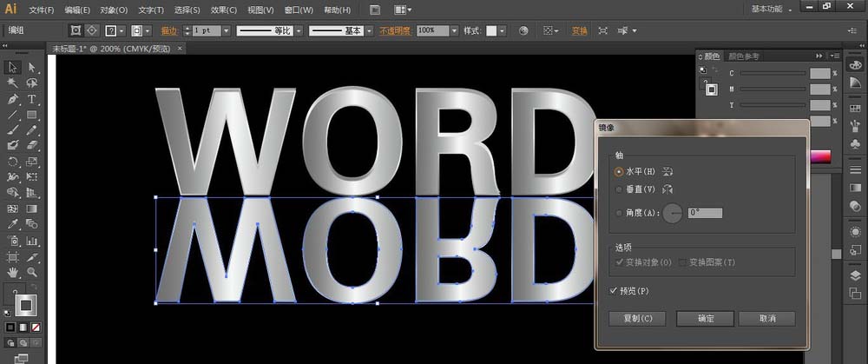Open the Effect menu
This screenshot has height=364, width=868.
(224, 10)
